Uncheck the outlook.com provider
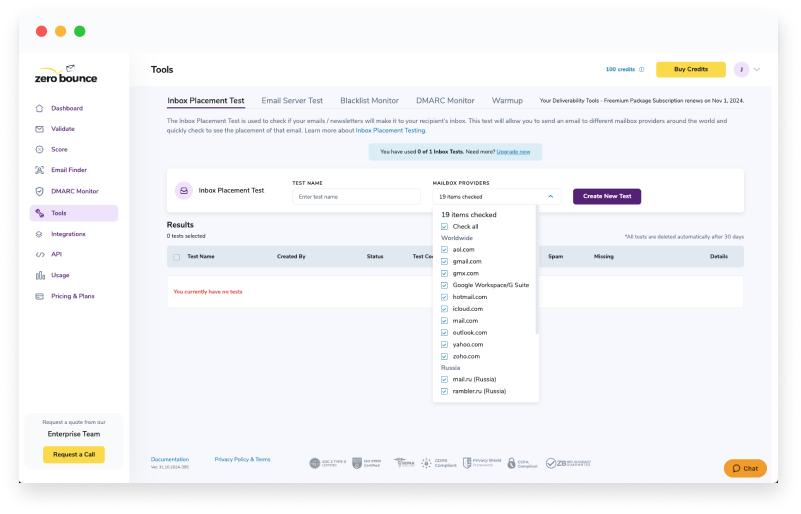This screenshot has height=514, width=801. click(444, 333)
